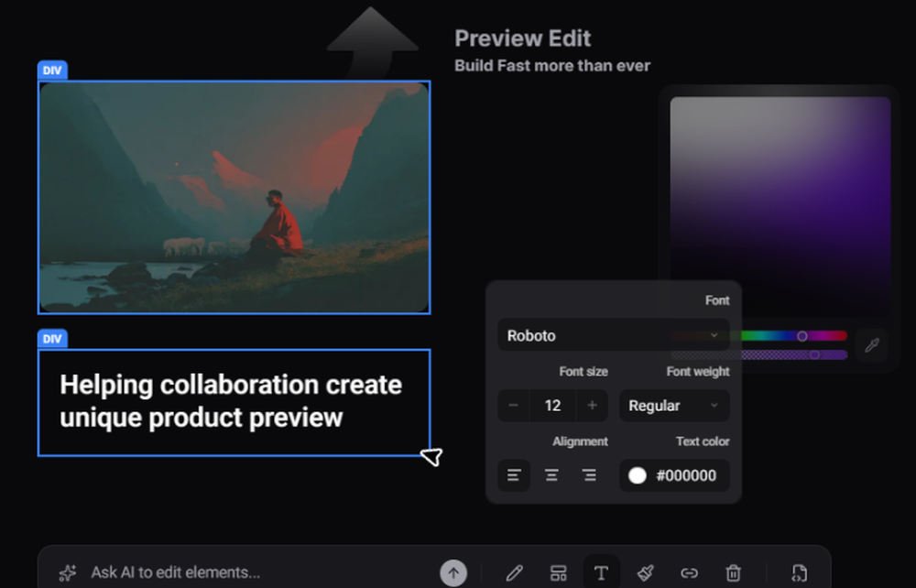Enable right text alignment
The height and width of the screenshot is (588, 916).
tap(587, 475)
